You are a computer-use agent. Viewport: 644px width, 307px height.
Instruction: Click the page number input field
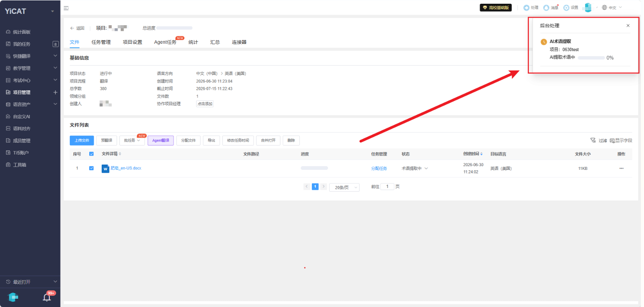tap(388, 187)
